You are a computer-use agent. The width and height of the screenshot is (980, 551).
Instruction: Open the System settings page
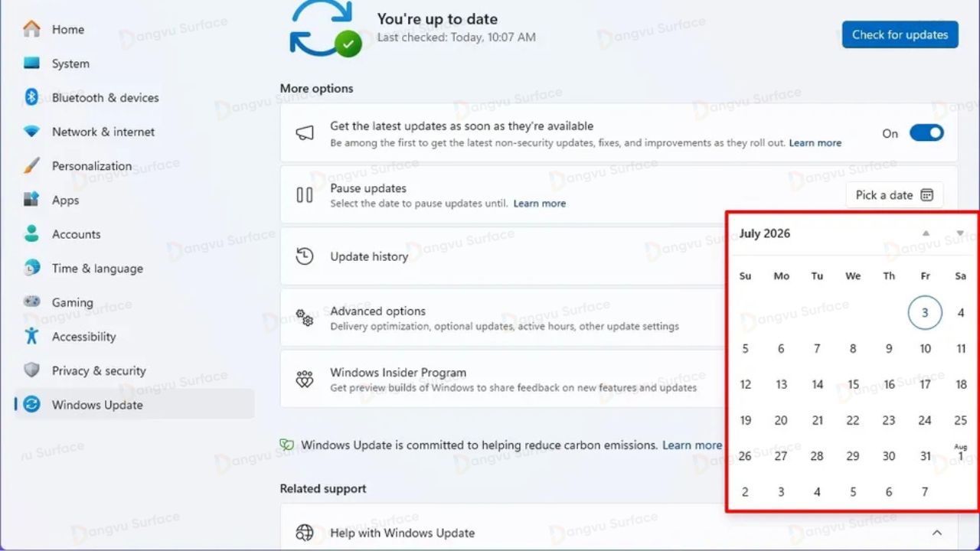click(x=70, y=64)
